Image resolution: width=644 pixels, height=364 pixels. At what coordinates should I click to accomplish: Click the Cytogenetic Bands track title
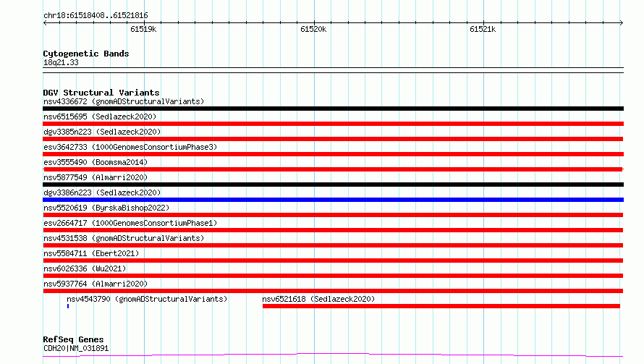coord(86,54)
